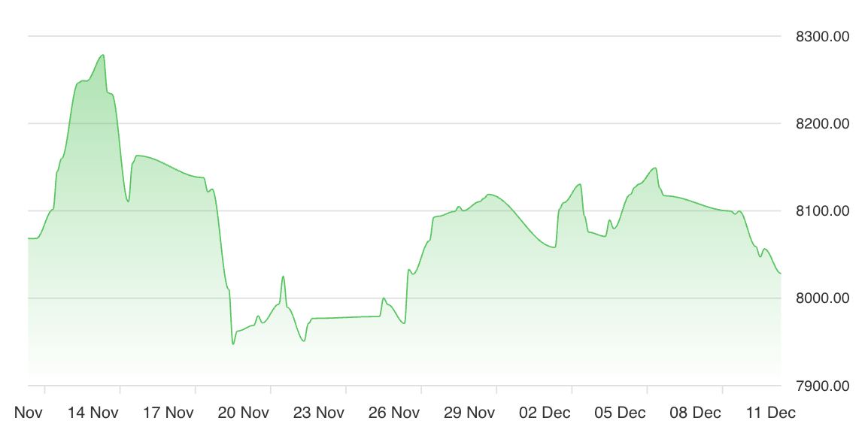Click the lowest trough below 7950
The height and width of the screenshot is (445, 868).
(233, 344)
